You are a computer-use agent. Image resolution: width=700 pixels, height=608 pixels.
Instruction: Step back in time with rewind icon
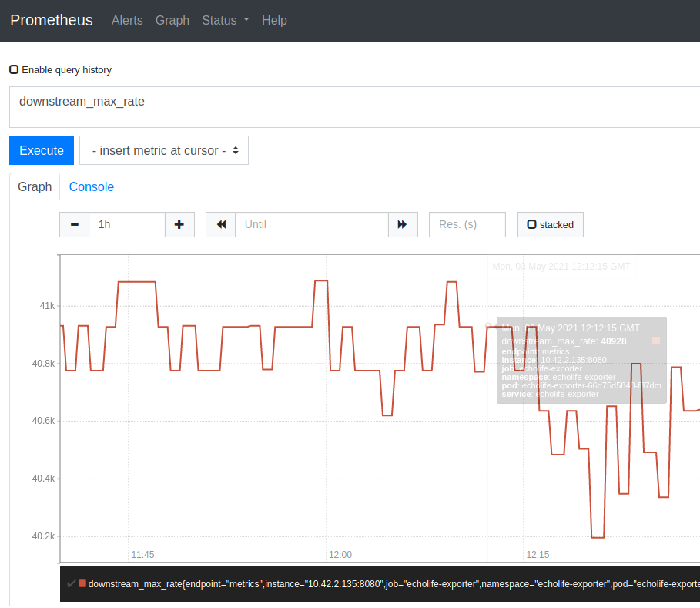[x=220, y=224]
